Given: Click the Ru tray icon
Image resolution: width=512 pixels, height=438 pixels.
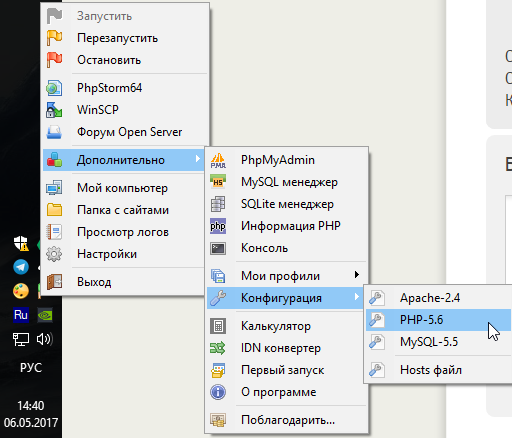Looking at the screenshot, I should tap(21, 315).
